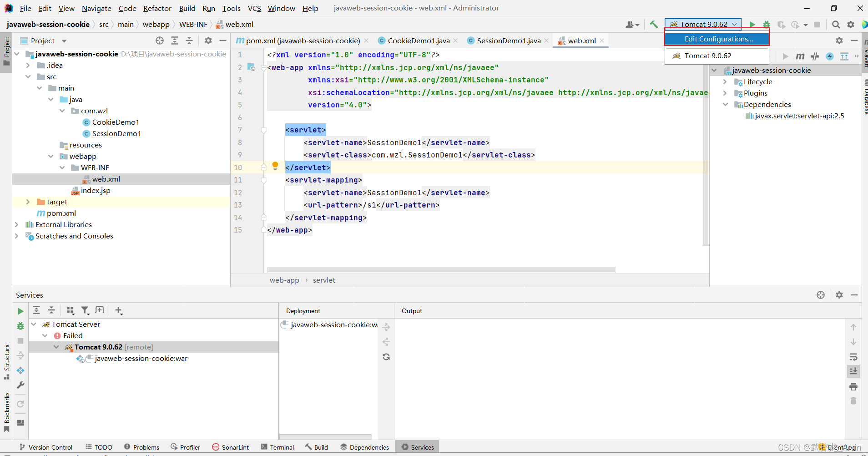Click locate file target icon in Project panel
868x456 pixels.
pos(160,41)
